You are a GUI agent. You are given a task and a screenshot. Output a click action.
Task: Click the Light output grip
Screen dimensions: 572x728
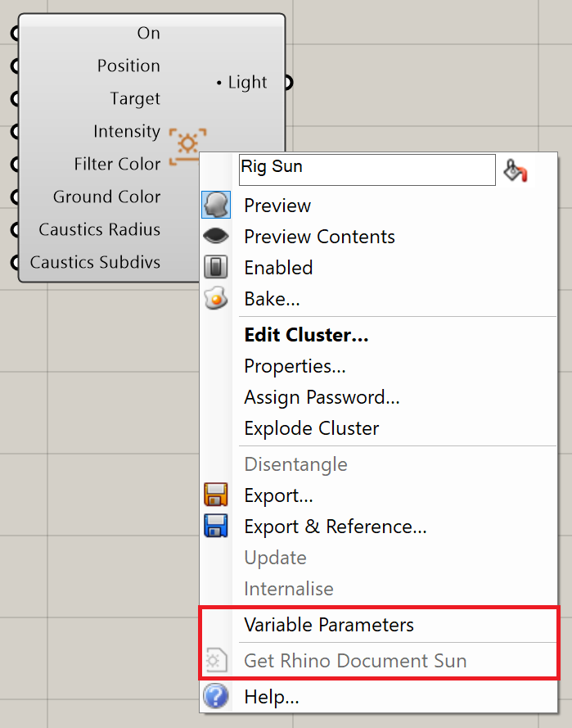(289, 82)
